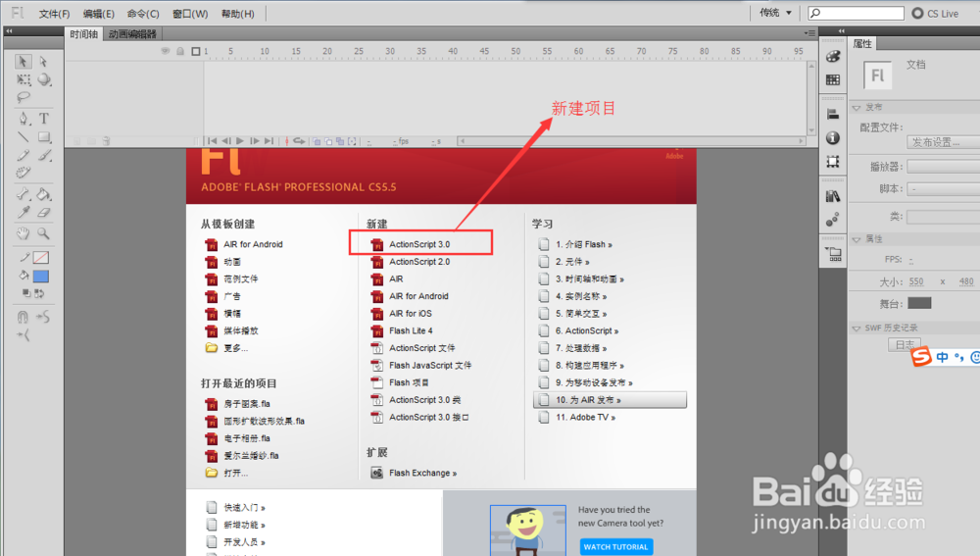
Task: Collapse the 发布 section
Action: click(857, 108)
